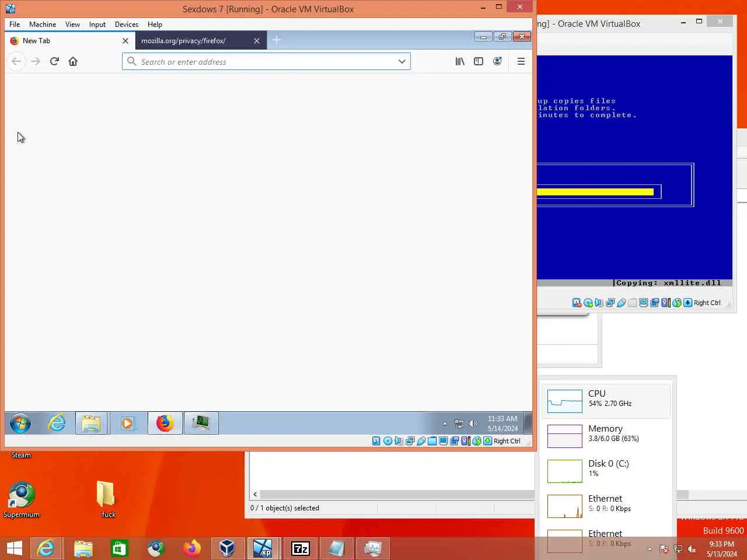The image size is (747, 560).
Task: Open 7-Zip from host taskbar
Action: pyautogui.click(x=300, y=548)
